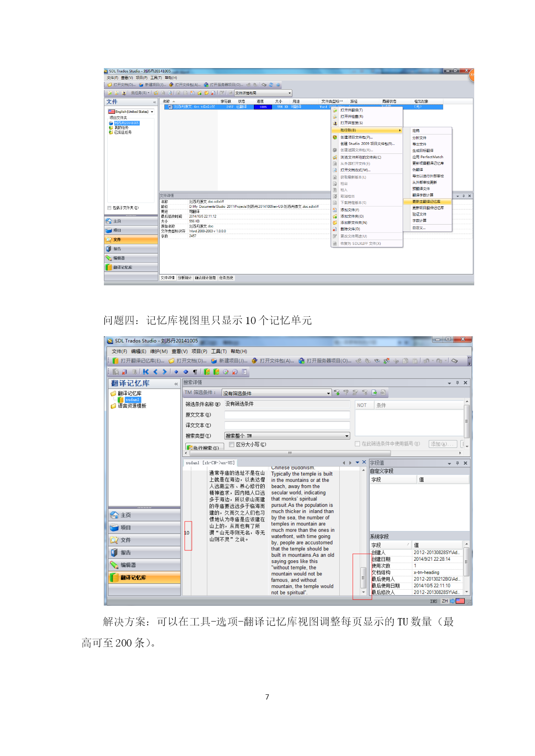Open 工具(T) menu in lower window
Image resolution: width=535 pixels, height=756 pixels.
219,351
